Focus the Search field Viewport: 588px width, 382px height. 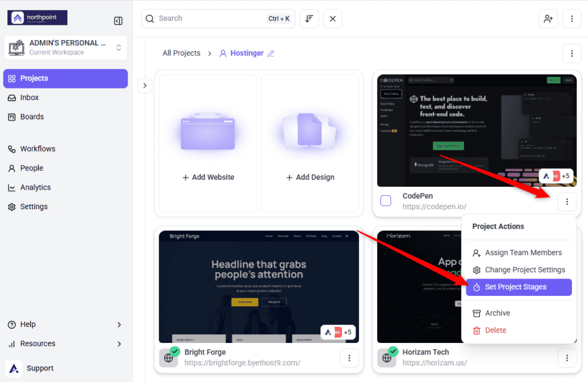tap(218, 19)
